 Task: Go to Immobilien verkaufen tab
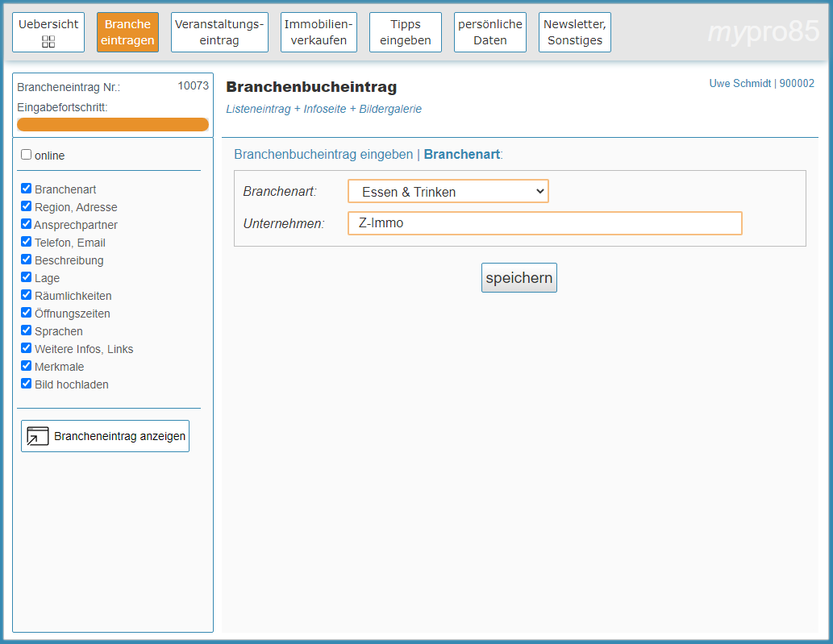[x=319, y=32]
